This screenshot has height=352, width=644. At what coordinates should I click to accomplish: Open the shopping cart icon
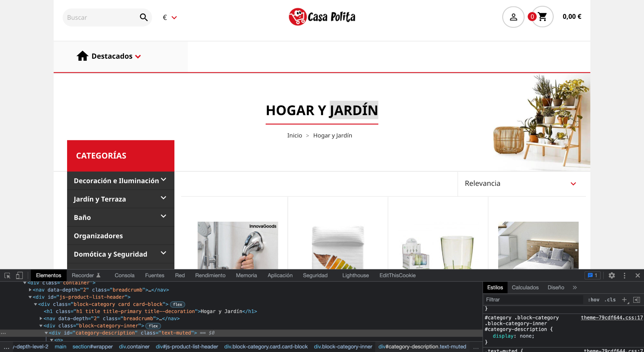point(542,17)
